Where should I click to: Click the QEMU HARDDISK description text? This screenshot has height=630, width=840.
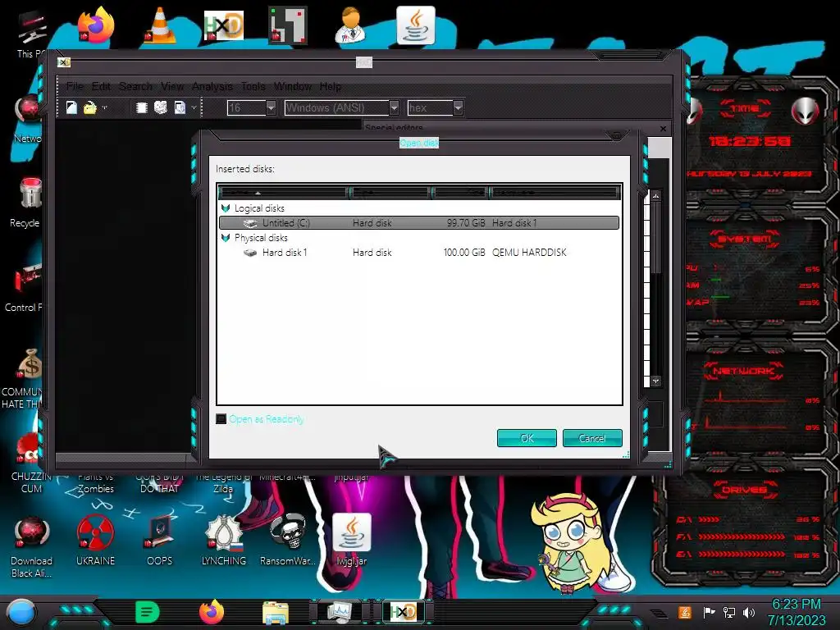(529, 253)
